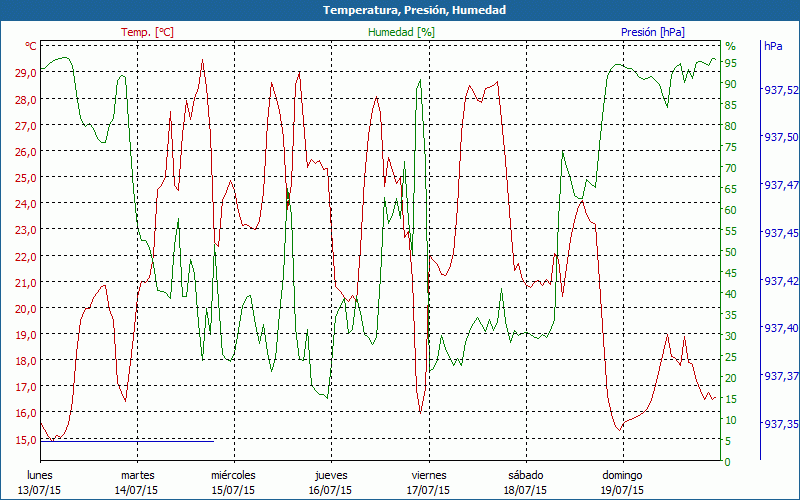
Task: Click the 29,0 temperature axis tick
Action: 26,73
